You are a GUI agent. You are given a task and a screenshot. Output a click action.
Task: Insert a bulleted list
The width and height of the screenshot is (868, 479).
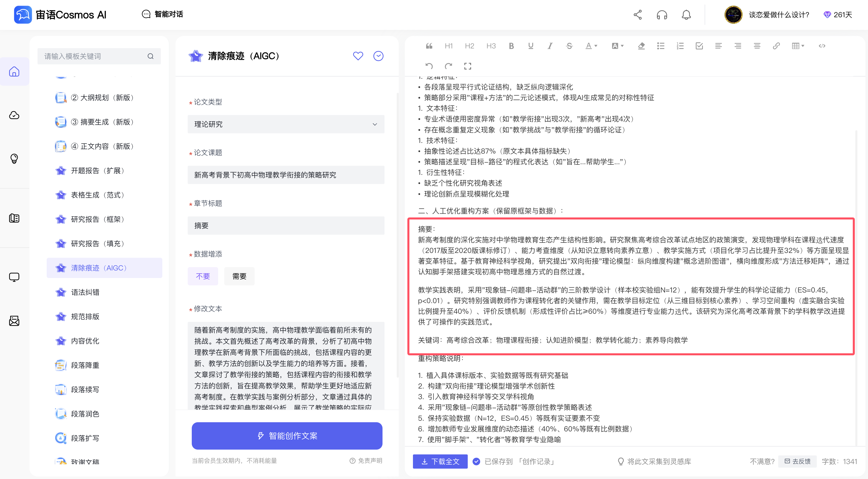[x=661, y=46]
